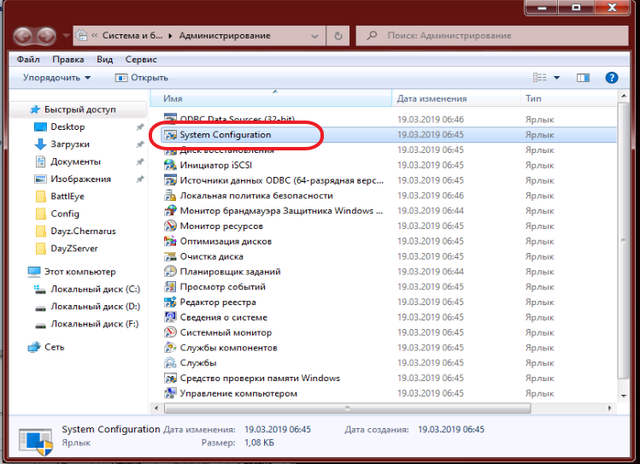Click the Службы gear icon
This screenshot has width=640, height=464.
(170, 363)
